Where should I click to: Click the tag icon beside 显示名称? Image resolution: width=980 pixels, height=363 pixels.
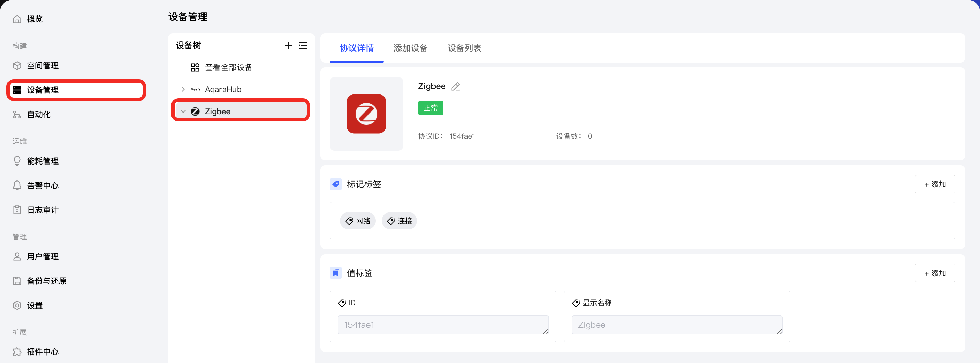[576, 303]
